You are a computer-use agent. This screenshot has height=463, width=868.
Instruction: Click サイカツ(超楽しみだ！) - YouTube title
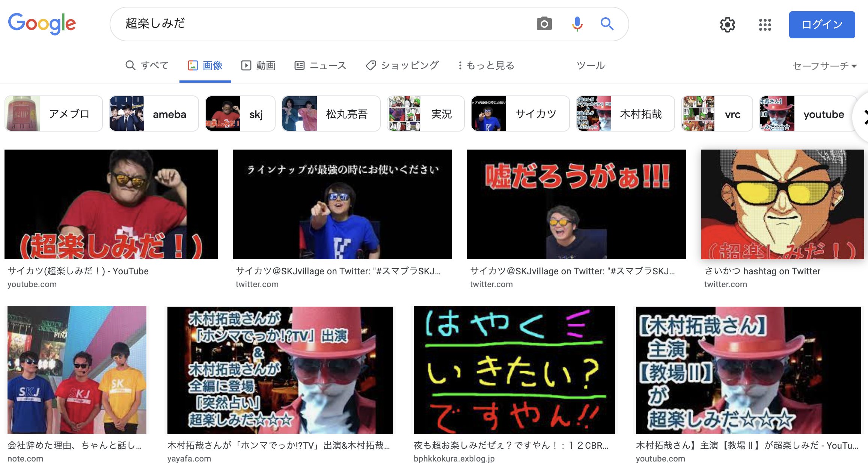click(78, 271)
